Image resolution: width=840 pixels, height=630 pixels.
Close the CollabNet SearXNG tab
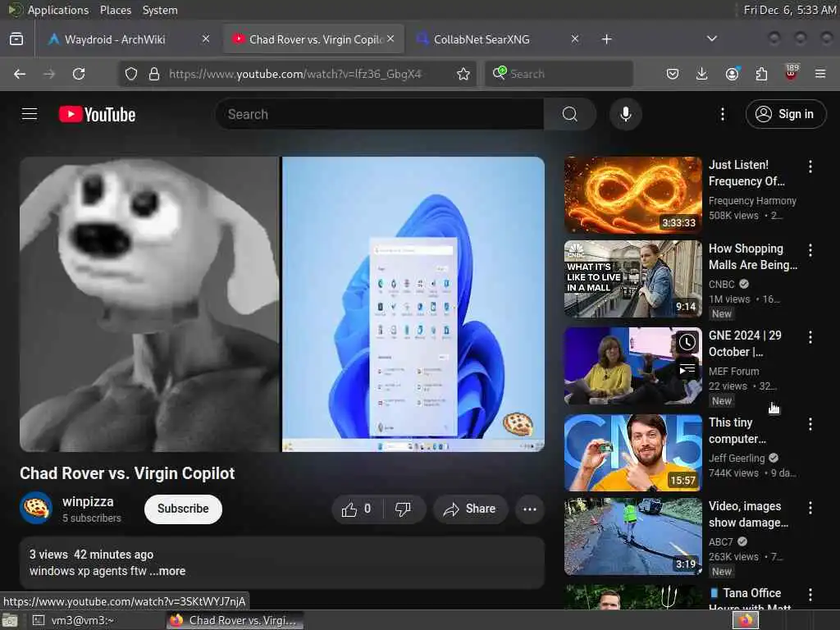click(x=574, y=39)
